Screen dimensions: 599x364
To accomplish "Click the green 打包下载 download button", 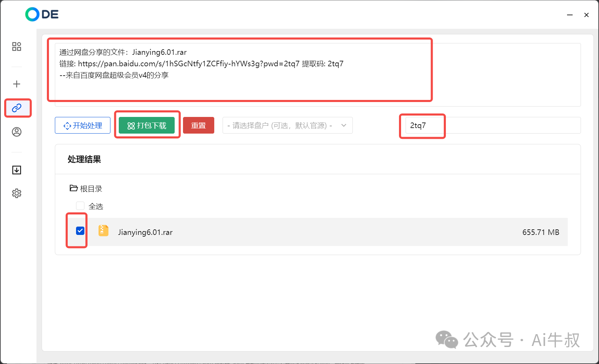I will coord(147,126).
